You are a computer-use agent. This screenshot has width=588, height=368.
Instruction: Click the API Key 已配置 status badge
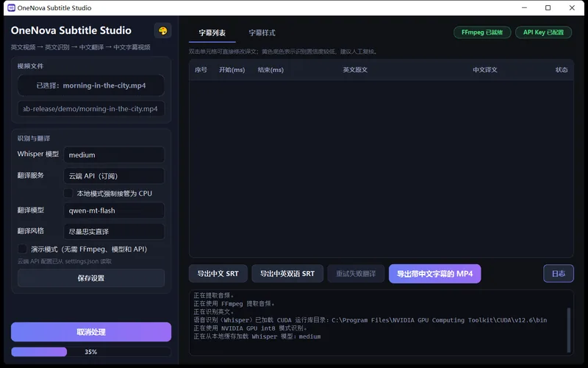[x=543, y=32]
